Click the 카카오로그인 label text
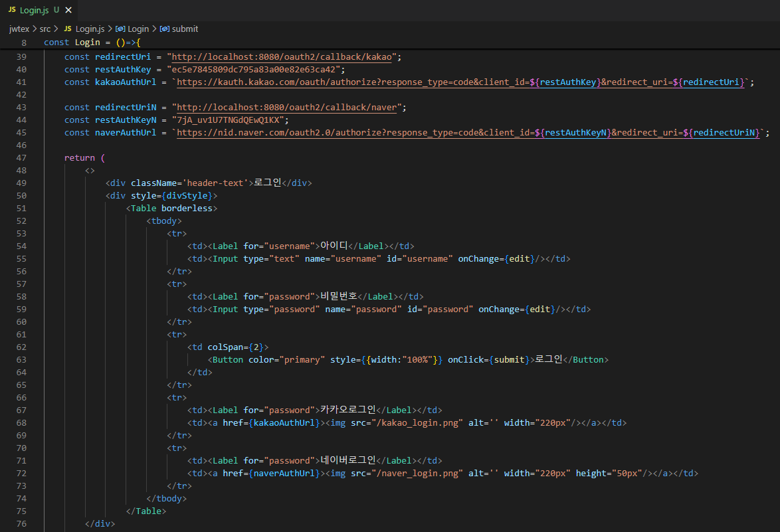The image size is (780, 532). [348, 410]
